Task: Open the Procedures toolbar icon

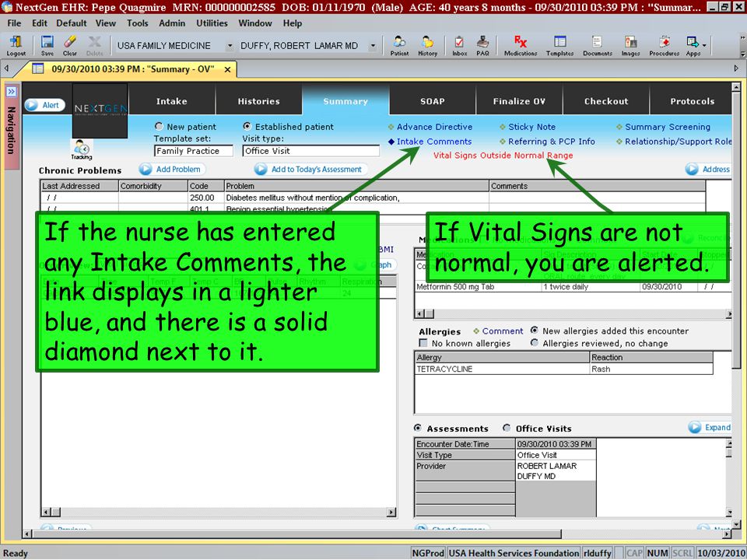Action: point(664,46)
